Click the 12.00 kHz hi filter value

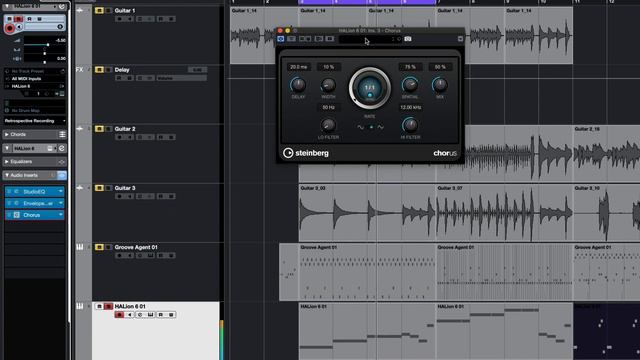point(410,107)
